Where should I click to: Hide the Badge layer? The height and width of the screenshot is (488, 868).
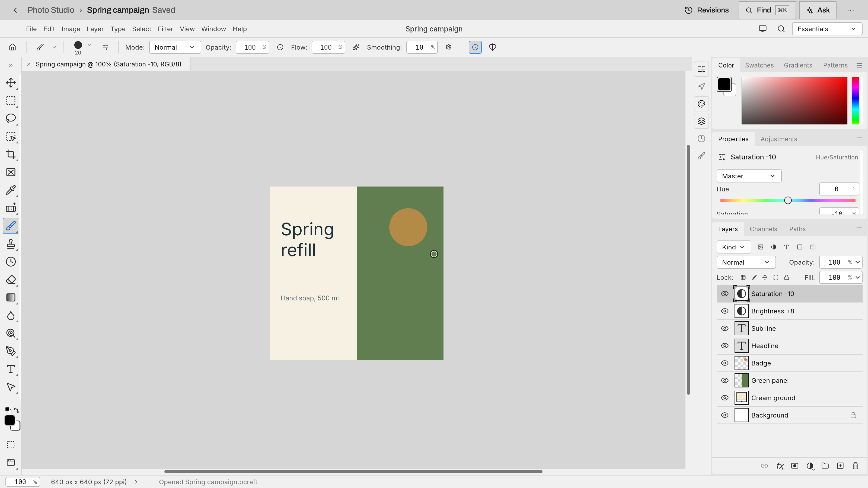click(x=725, y=363)
